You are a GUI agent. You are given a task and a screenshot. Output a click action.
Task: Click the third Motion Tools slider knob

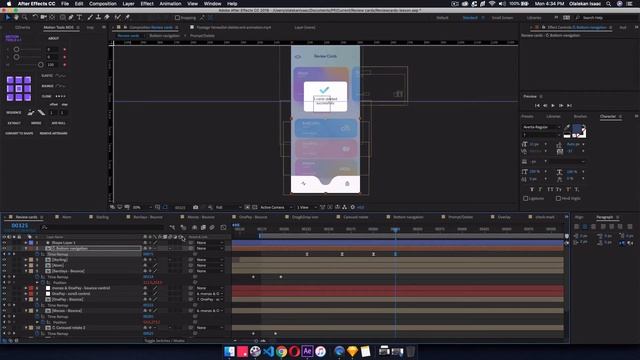pos(40,64)
